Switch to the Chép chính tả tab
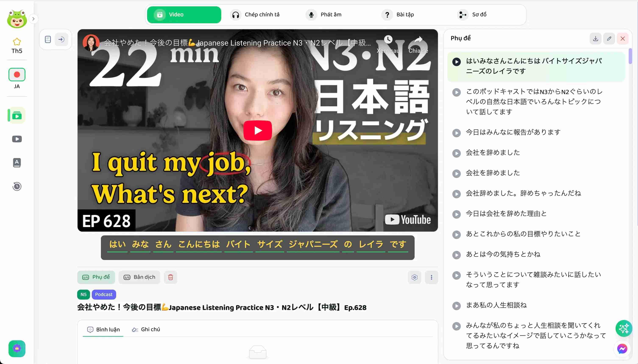638x364 pixels. [255, 15]
